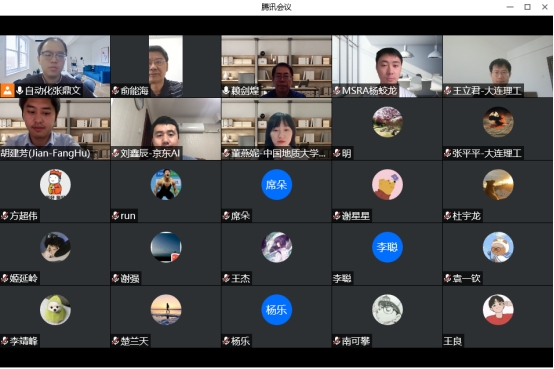Click the name label 王良
The height and width of the screenshot is (369, 554).
453,341
